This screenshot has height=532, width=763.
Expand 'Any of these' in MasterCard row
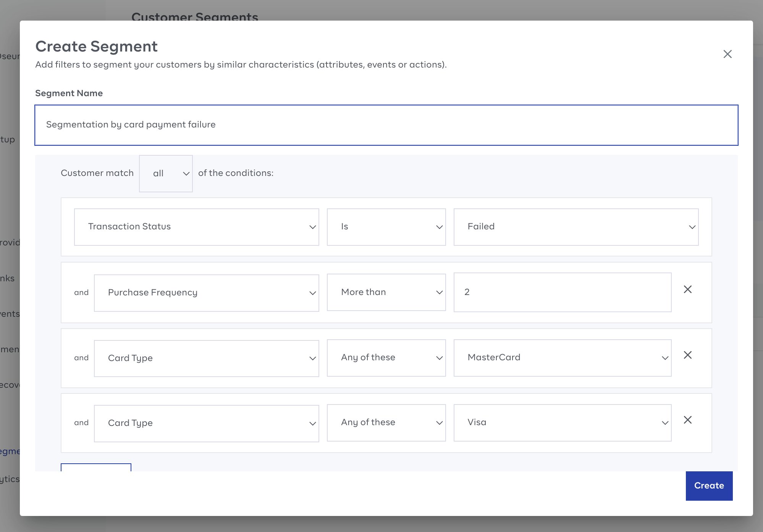click(386, 358)
